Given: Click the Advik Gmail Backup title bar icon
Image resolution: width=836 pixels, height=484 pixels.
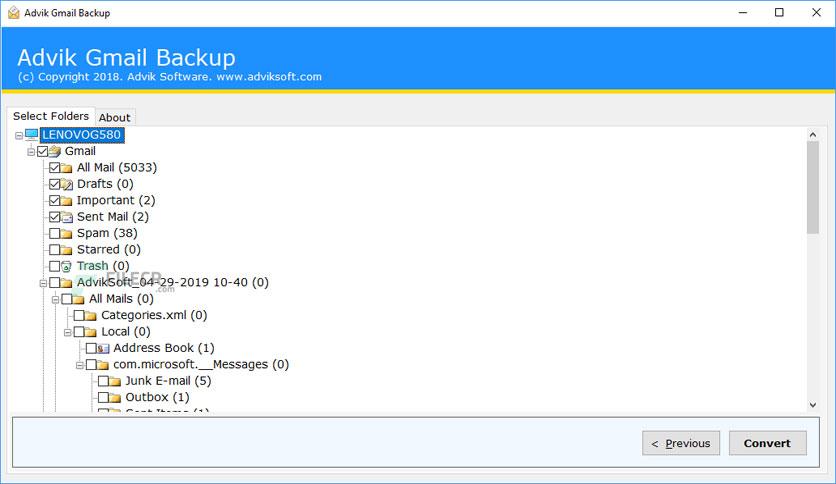Looking at the screenshot, I should (x=14, y=12).
